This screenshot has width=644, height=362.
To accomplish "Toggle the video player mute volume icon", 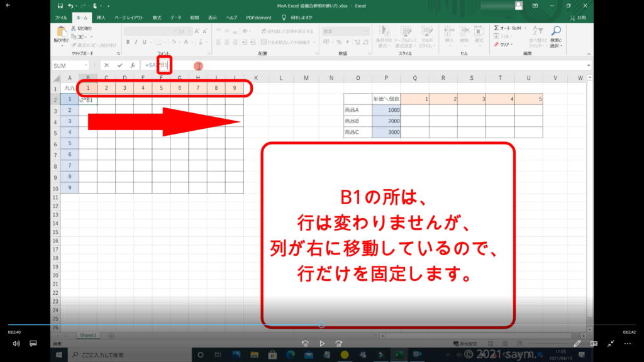I will click(x=16, y=344).
